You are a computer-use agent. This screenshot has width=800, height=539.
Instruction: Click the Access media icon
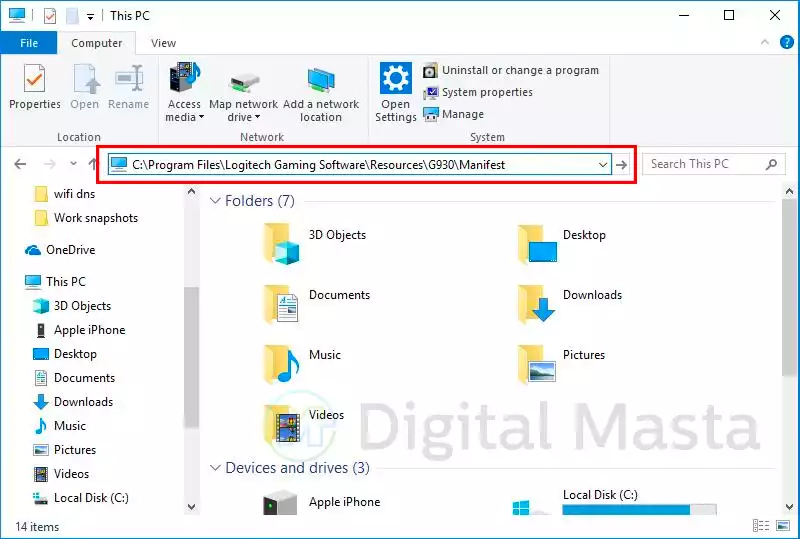click(184, 78)
